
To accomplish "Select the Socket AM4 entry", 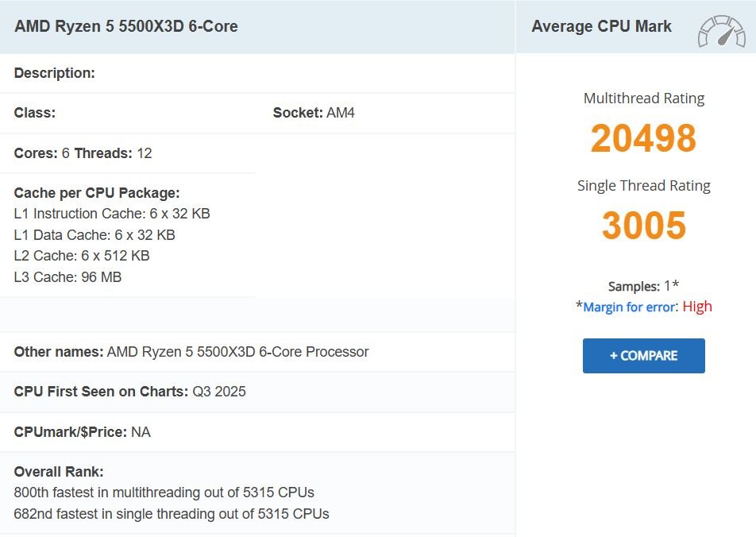I will pyautogui.click(x=314, y=113).
